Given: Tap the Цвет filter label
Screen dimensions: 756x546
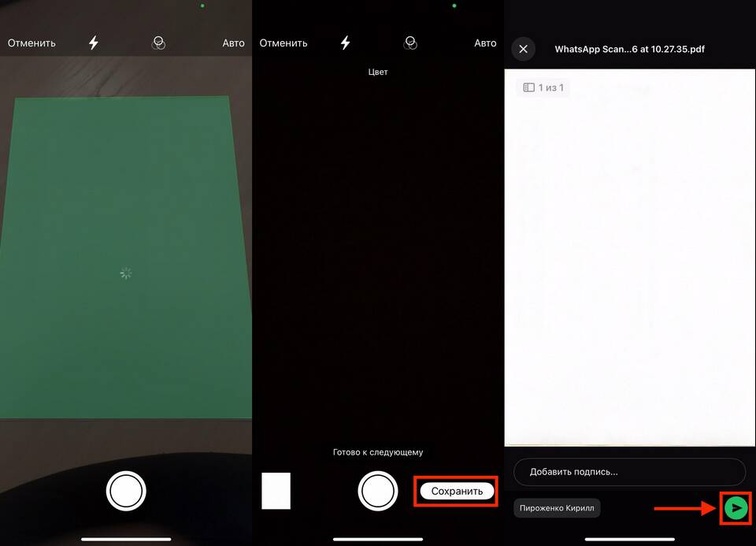Looking at the screenshot, I should pyautogui.click(x=378, y=72).
